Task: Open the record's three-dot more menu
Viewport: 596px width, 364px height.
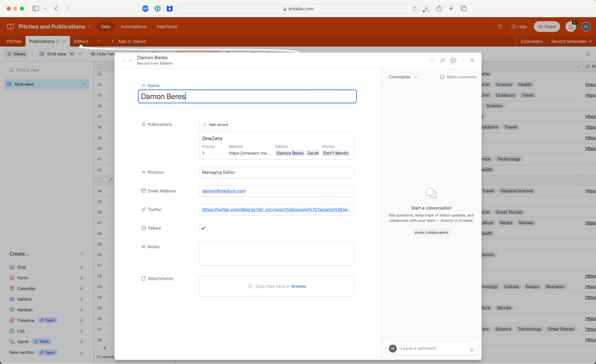Action: pos(432,60)
